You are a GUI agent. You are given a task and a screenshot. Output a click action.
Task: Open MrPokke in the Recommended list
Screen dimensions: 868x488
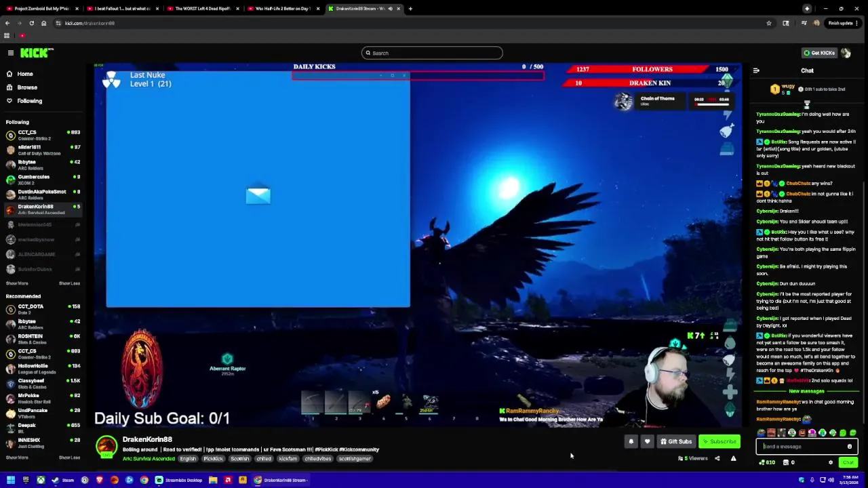tap(42, 399)
